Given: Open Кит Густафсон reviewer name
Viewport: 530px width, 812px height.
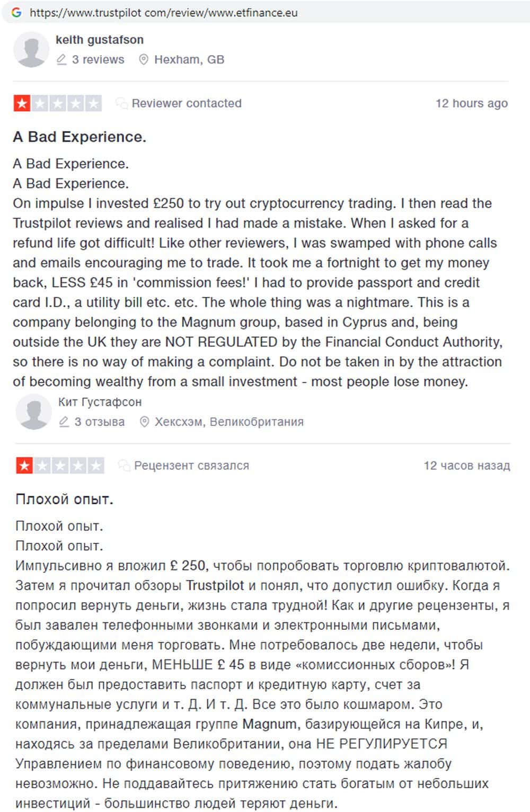Looking at the screenshot, I should point(100,402).
